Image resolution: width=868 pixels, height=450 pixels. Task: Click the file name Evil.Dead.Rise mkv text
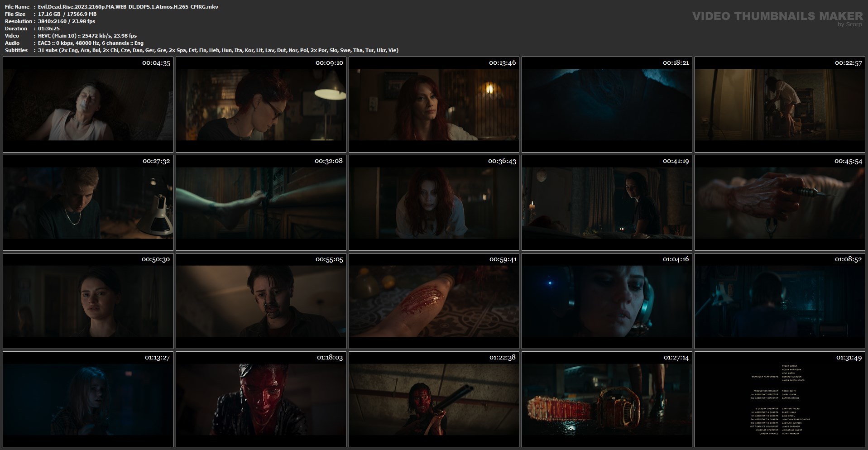(128, 7)
